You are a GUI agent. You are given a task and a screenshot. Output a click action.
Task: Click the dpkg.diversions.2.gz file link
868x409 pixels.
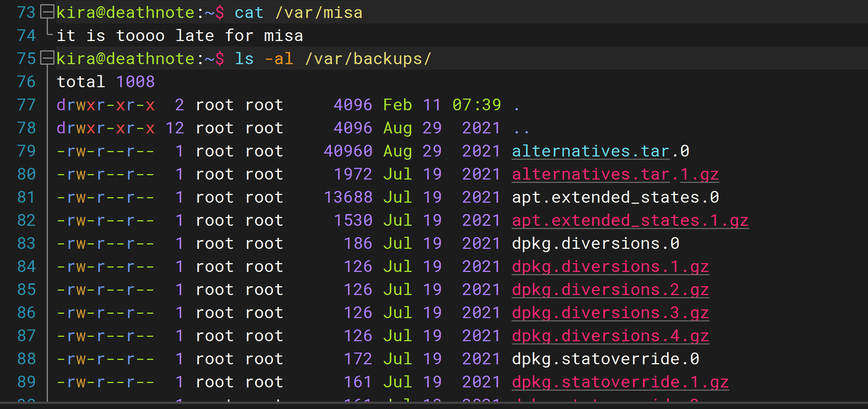[x=610, y=290]
